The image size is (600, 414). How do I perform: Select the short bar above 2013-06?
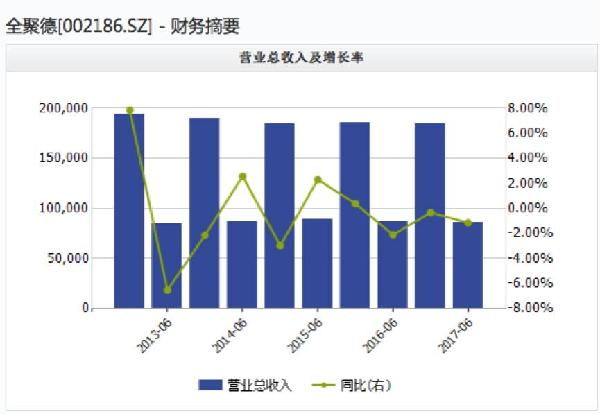tap(167, 265)
